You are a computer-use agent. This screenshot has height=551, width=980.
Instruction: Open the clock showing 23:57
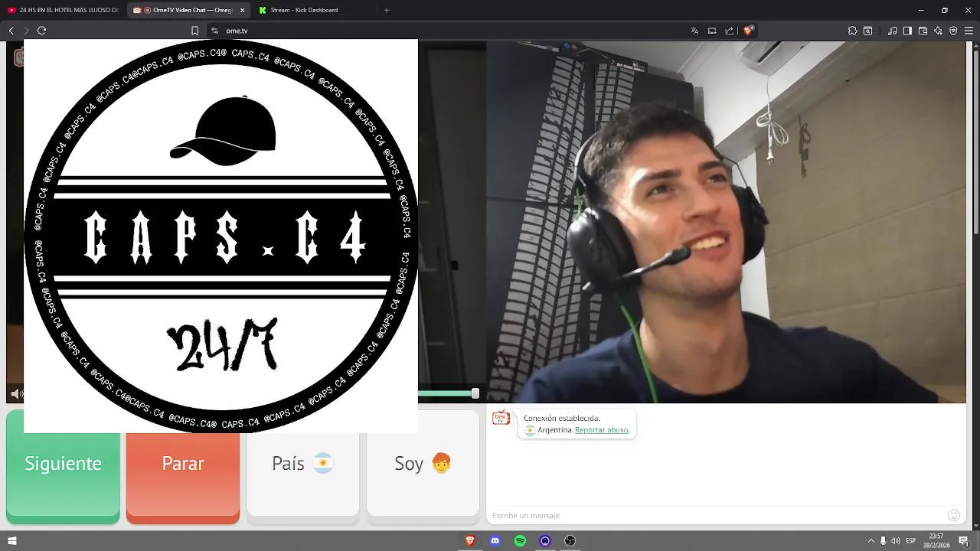tap(936, 541)
